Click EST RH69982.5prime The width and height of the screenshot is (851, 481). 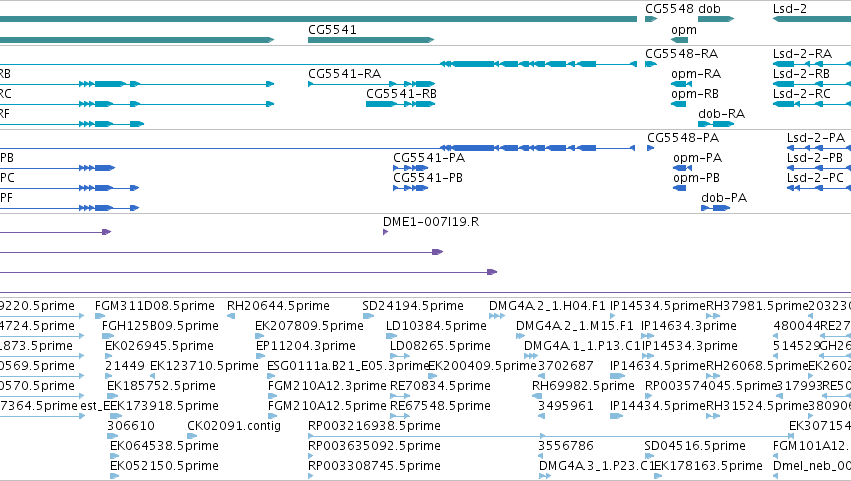(x=583, y=387)
